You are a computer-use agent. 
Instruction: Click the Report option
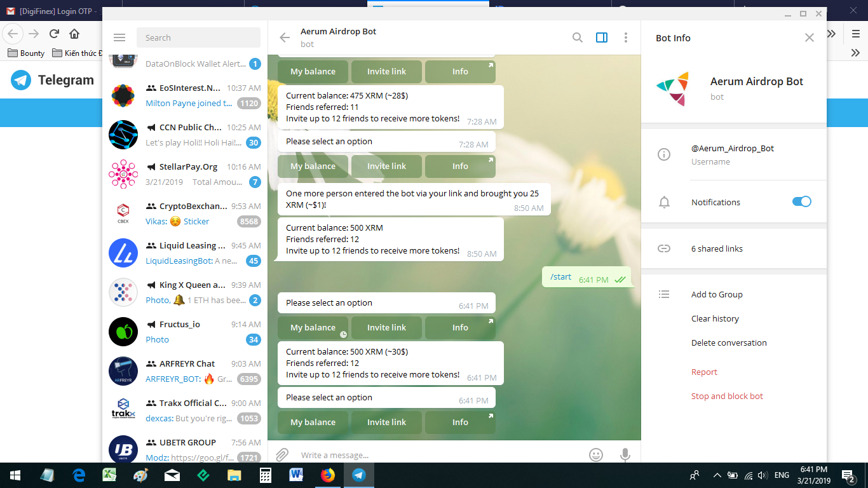click(x=704, y=372)
